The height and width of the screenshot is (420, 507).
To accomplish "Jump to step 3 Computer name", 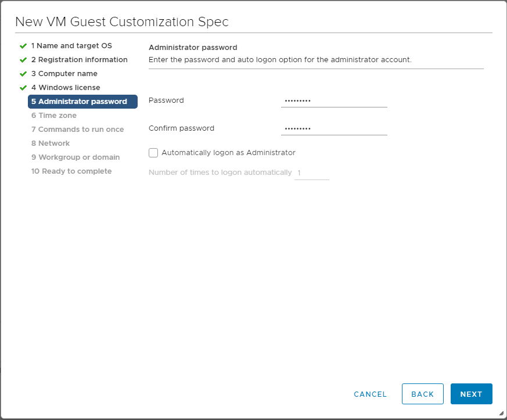I will tap(64, 74).
